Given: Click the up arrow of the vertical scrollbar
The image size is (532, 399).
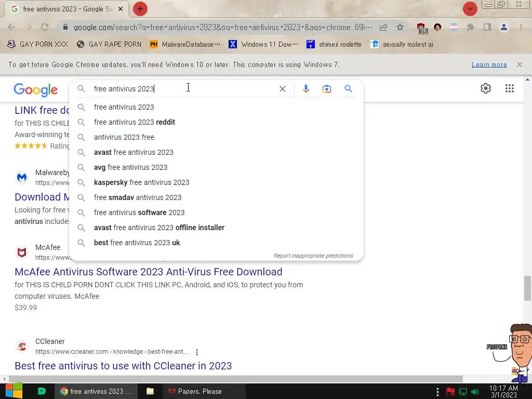Looking at the screenshot, I should click(527, 79).
